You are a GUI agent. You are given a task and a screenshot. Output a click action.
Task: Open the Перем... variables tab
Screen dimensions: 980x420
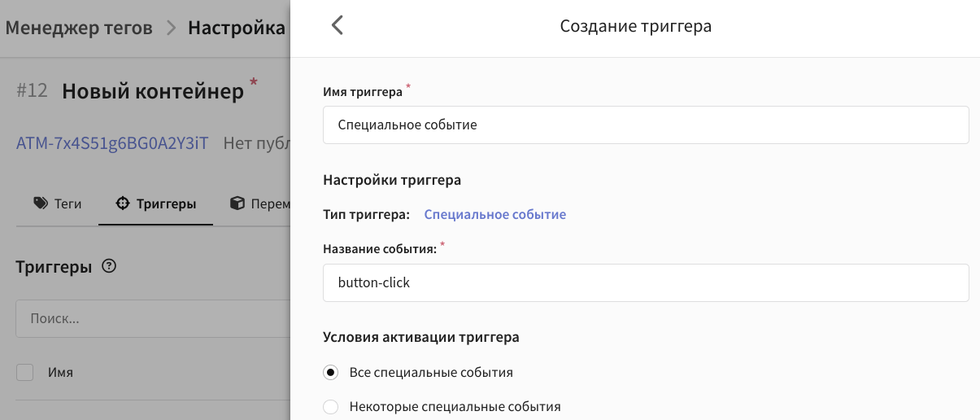260,203
